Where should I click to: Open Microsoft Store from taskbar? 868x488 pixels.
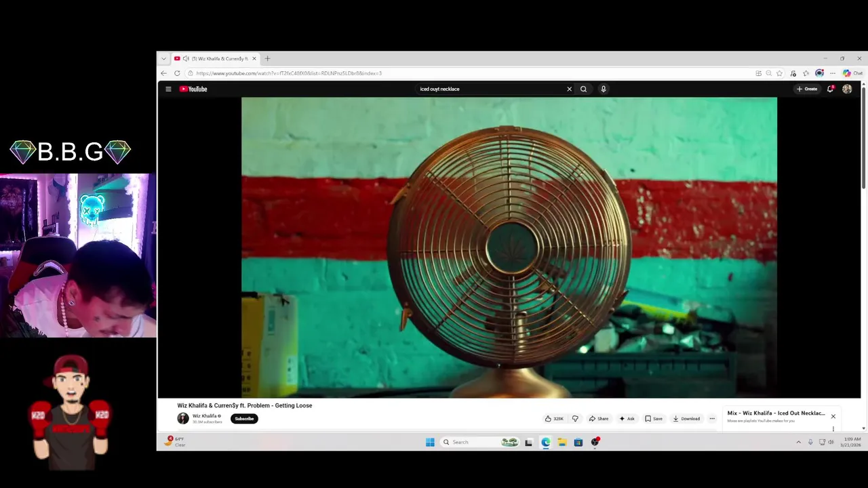pyautogui.click(x=578, y=442)
